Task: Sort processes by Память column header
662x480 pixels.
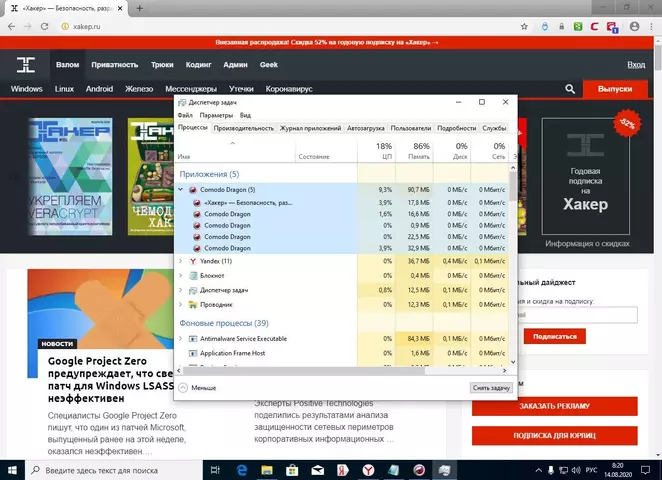Action: [x=414, y=150]
